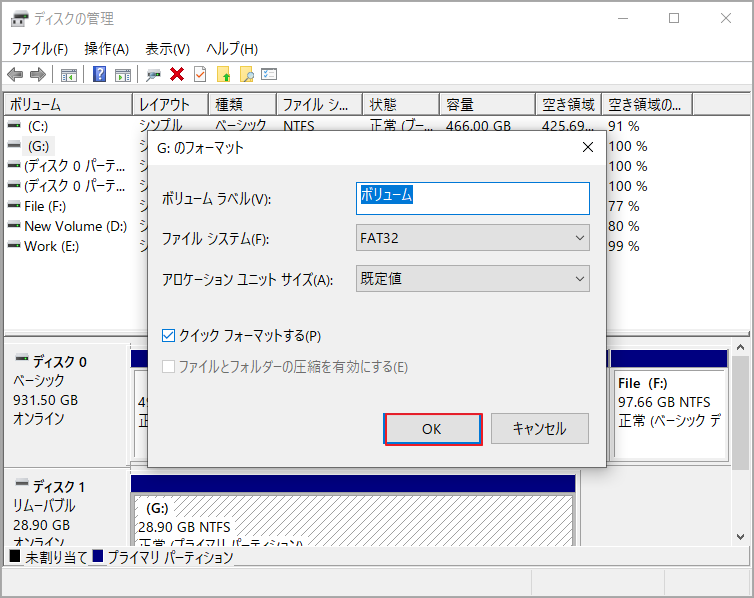The height and width of the screenshot is (598, 754).
Task: Open the 表示(V) menu
Action: click(167, 48)
